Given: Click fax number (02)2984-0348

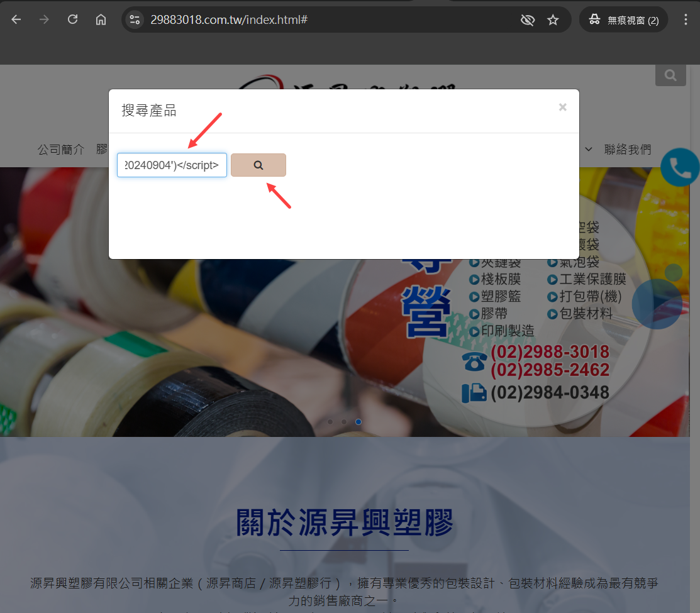Looking at the screenshot, I should point(550,392).
